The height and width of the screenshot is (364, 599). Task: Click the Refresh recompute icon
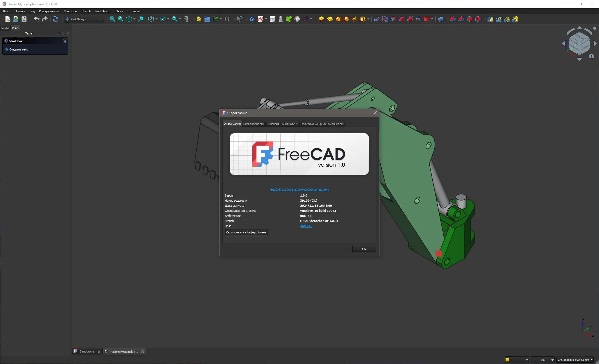(x=55, y=19)
